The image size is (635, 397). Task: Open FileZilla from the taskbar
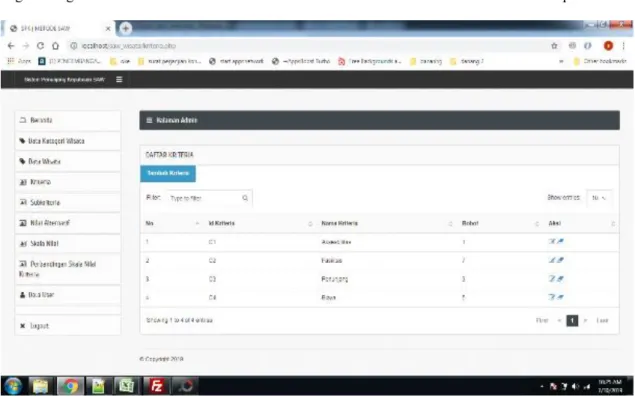[156, 386]
